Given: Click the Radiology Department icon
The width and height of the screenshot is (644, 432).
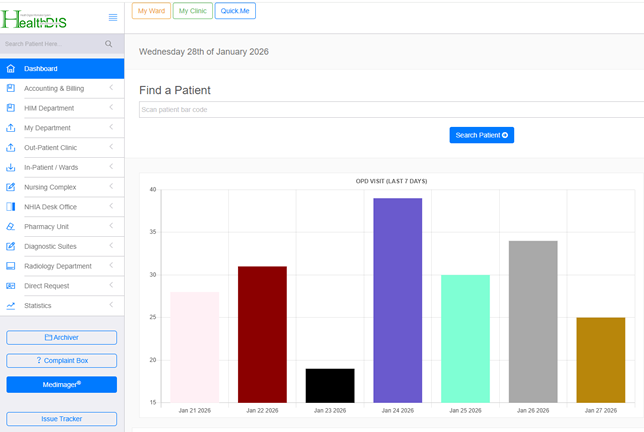Looking at the screenshot, I should coord(10,266).
